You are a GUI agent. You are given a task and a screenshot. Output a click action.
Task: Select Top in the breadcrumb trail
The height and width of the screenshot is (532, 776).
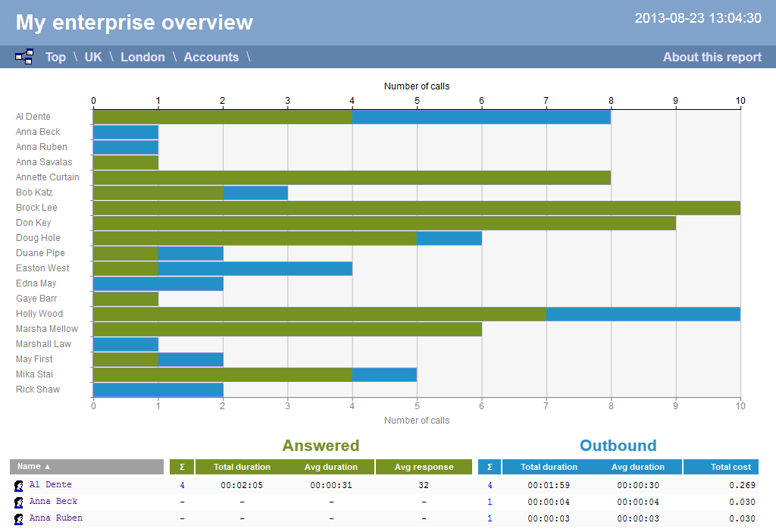55,57
